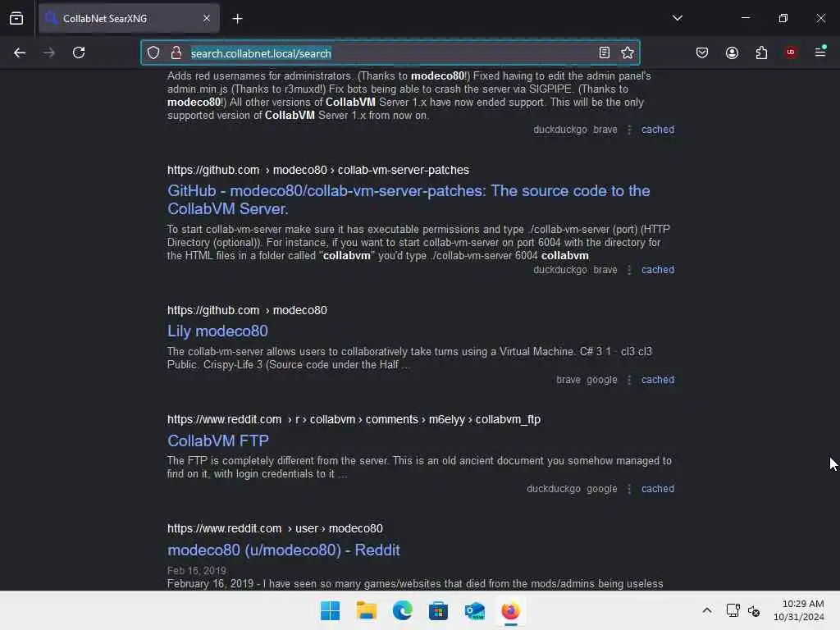Open the uBlock Origin extension icon
The width and height of the screenshot is (840, 630).
click(791, 52)
